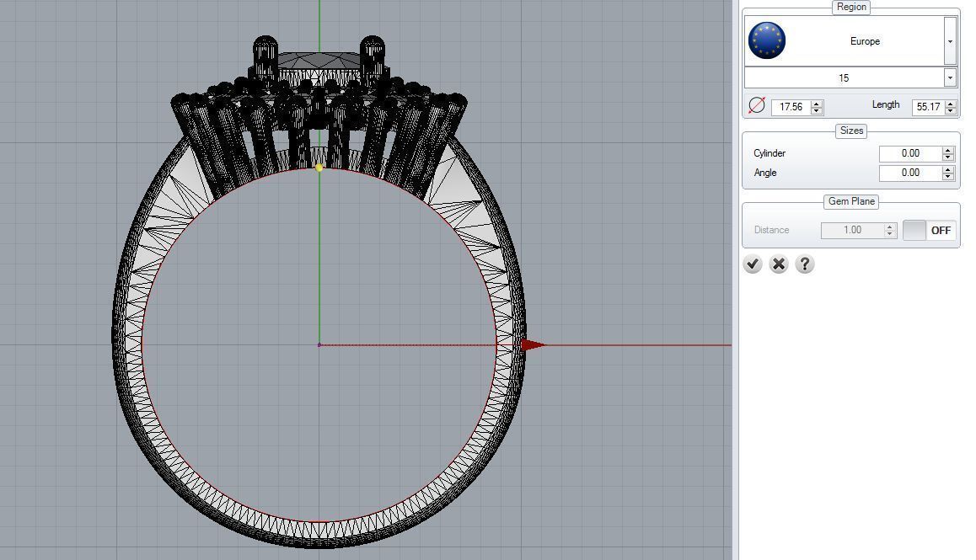Increase Angle value with up arrow
This screenshot has height=560, width=976.
(x=948, y=169)
